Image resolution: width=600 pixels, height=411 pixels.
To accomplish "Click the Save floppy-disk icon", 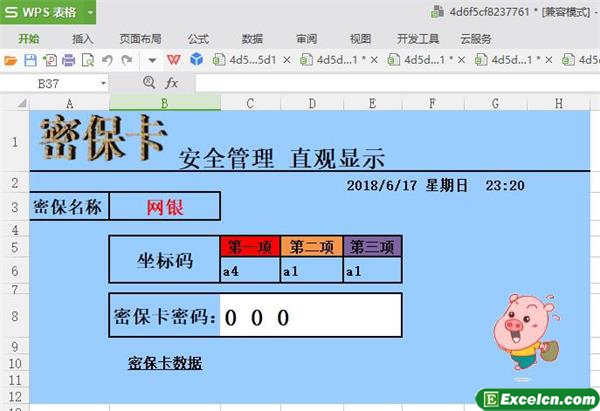I will (x=30, y=60).
